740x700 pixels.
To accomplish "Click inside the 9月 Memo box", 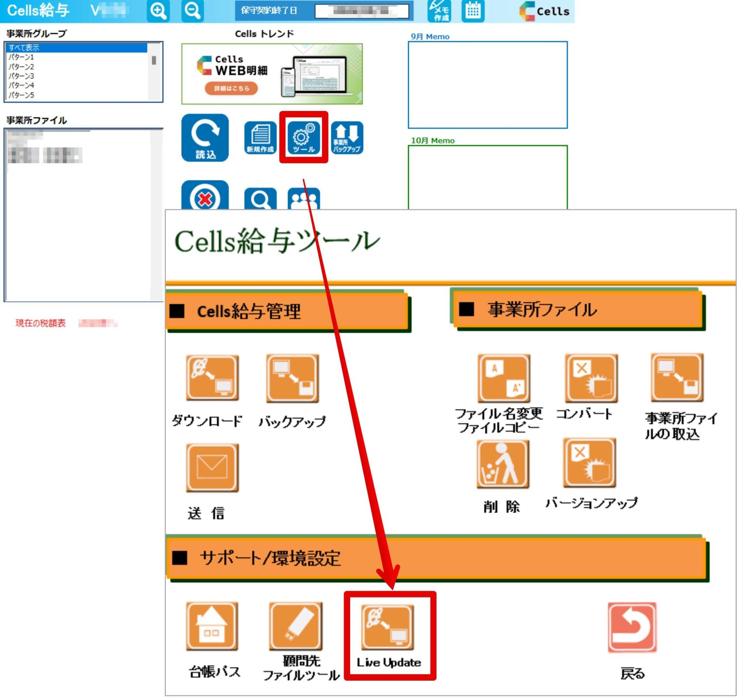I will click(x=488, y=85).
